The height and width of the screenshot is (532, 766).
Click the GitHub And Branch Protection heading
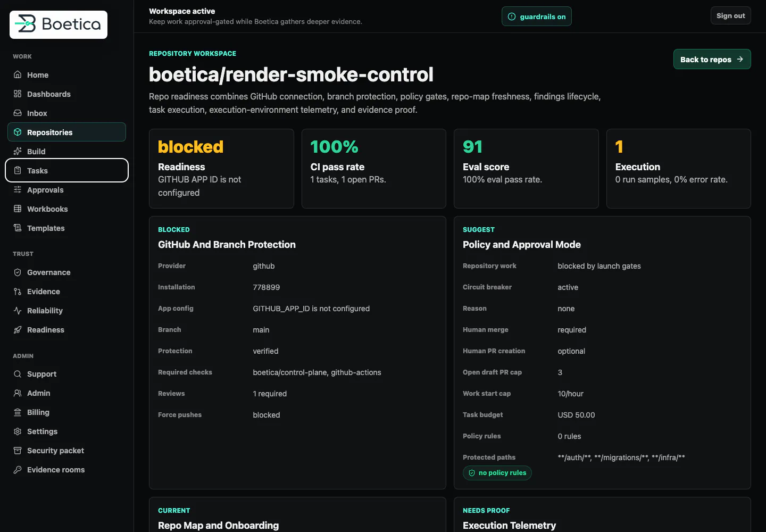227,245
